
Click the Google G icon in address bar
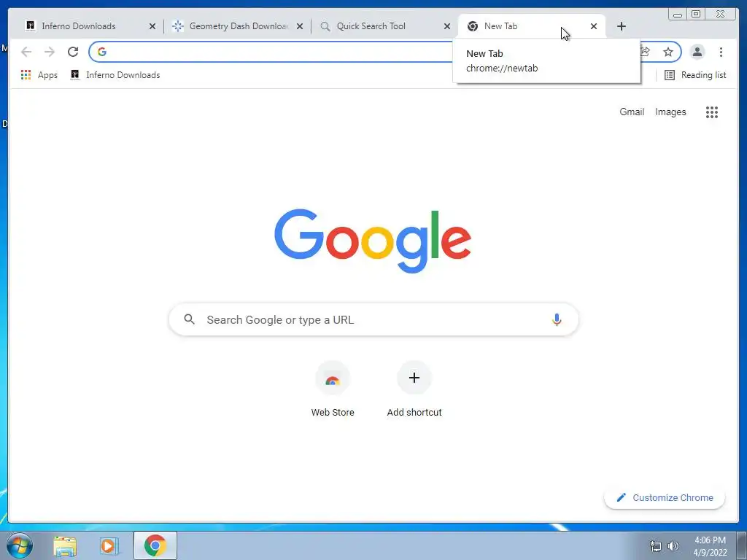(x=102, y=52)
